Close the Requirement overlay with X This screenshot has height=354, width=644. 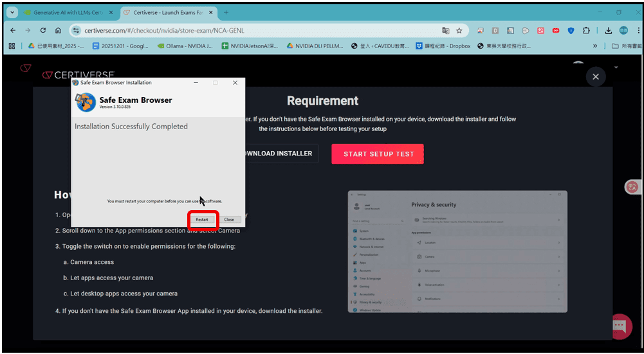click(596, 76)
